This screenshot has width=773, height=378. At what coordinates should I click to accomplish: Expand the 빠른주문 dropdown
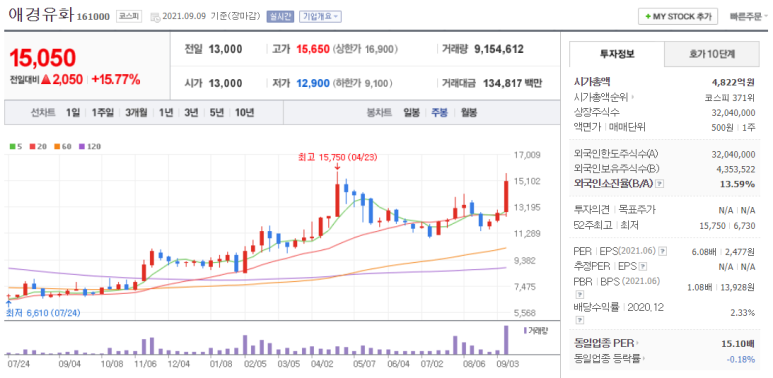[748, 16]
